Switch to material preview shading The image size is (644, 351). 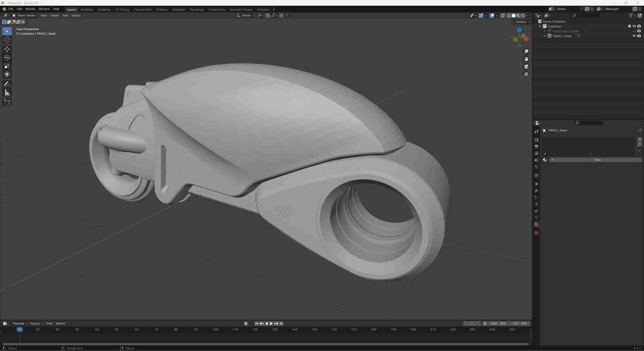518,15
